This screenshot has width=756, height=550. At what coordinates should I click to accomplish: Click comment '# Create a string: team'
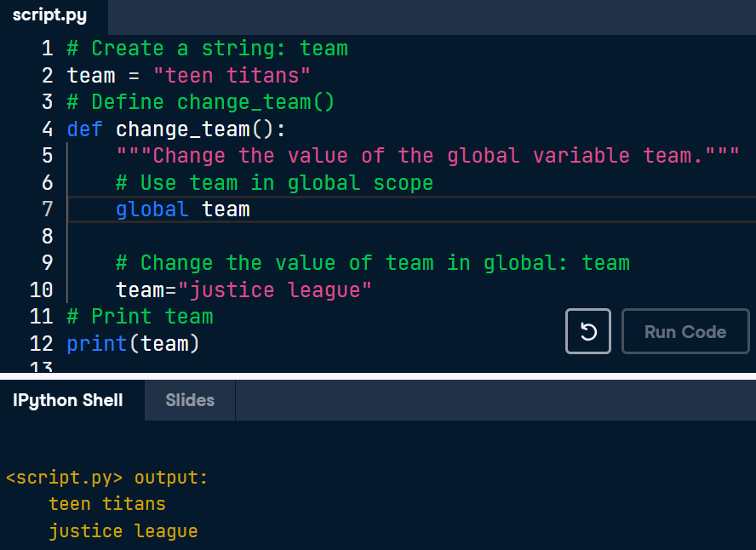tap(208, 49)
